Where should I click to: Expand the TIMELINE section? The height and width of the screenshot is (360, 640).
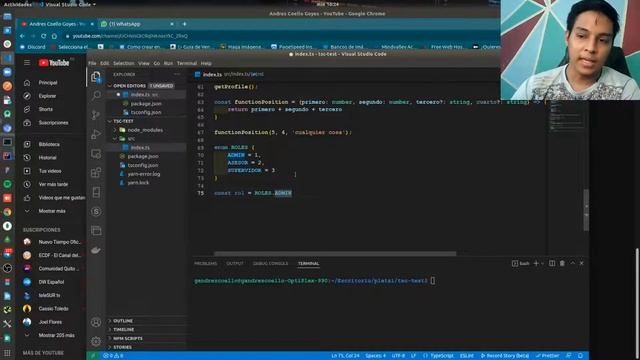tap(124, 329)
